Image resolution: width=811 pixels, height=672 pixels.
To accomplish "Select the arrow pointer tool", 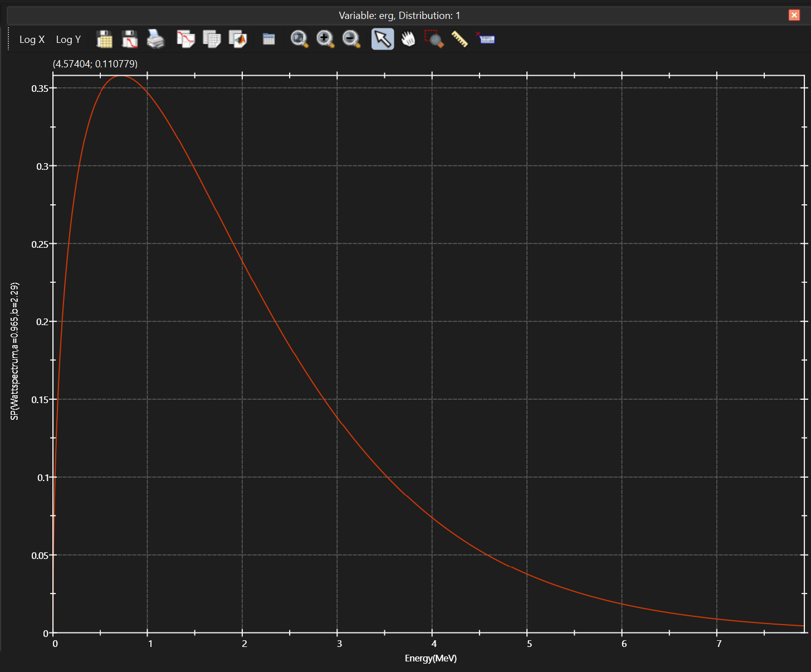I will click(x=383, y=40).
